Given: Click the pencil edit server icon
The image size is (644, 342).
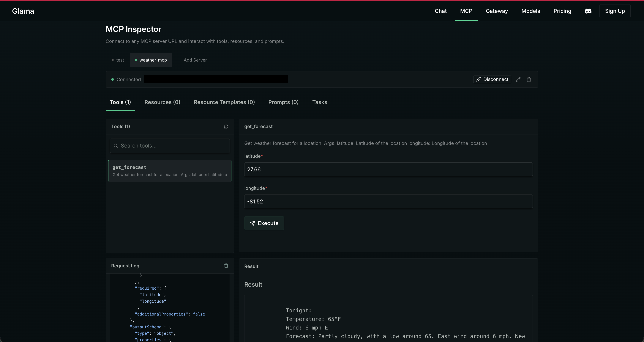Looking at the screenshot, I should coord(518,79).
